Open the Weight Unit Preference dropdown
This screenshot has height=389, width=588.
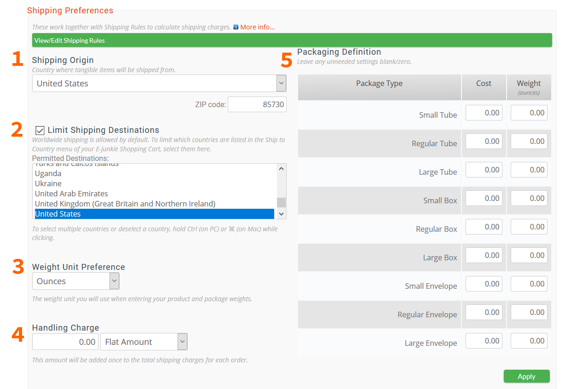(x=75, y=281)
